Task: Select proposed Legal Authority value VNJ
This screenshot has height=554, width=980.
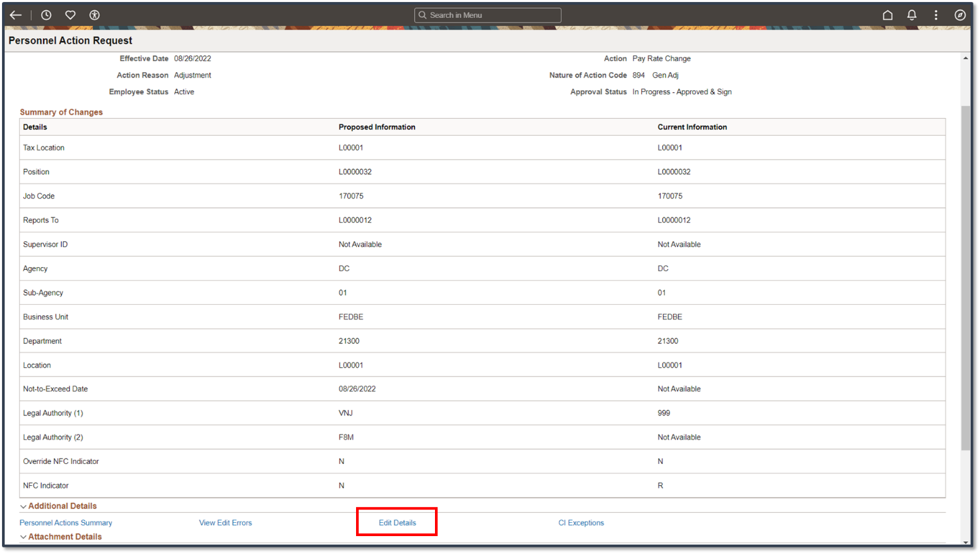Action: coord(346,414)
